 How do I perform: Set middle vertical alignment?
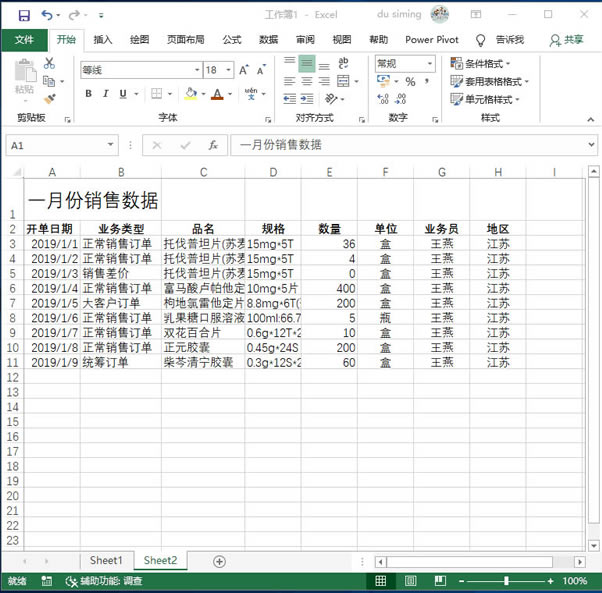(307, 64)
